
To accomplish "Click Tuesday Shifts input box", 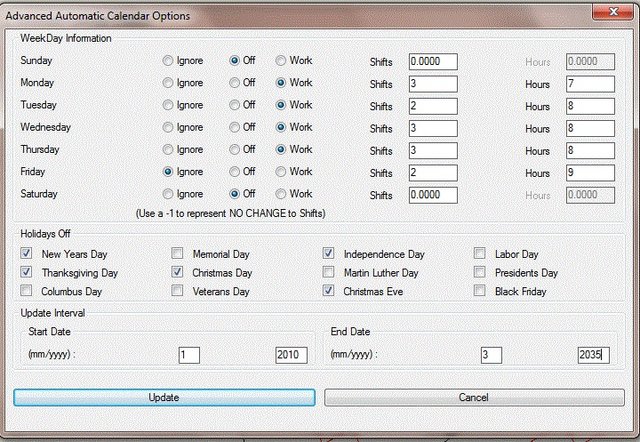I will coord(433,106).
